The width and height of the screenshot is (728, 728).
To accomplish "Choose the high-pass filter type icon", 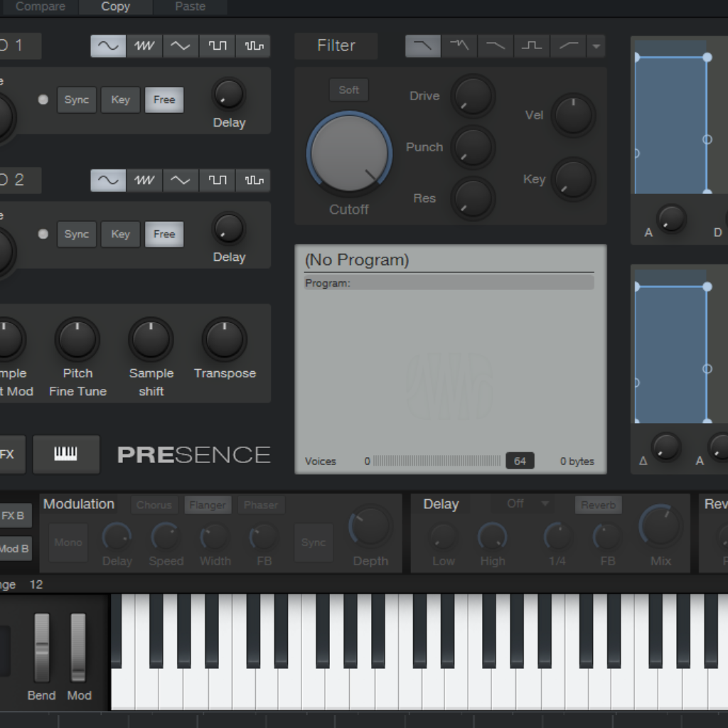I will (x=568, y=46).
